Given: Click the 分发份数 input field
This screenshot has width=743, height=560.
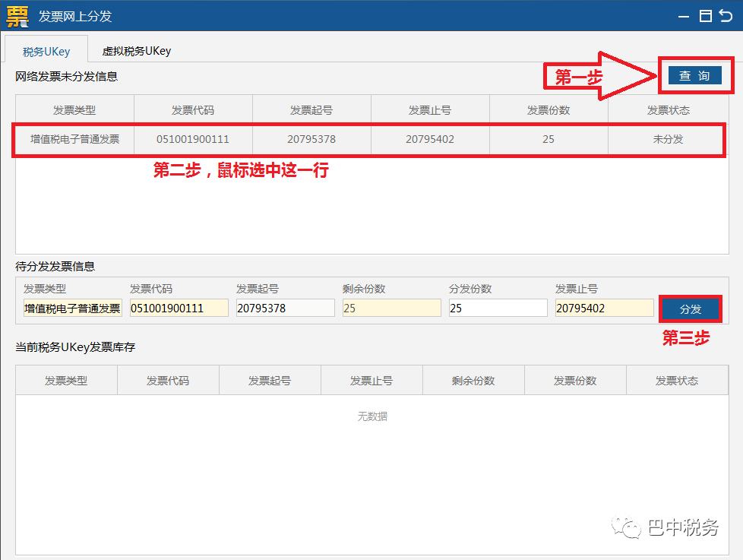Looking at the screenshot, I should (x=498, y=308).
